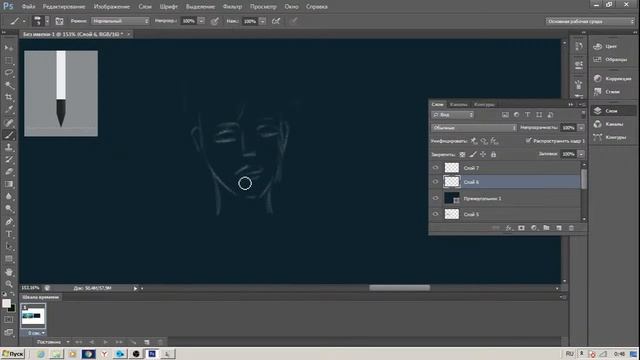Screen dimensions: 640x360
Task: Open the Brush panel toggle in options bar
Action: (59, 21)
